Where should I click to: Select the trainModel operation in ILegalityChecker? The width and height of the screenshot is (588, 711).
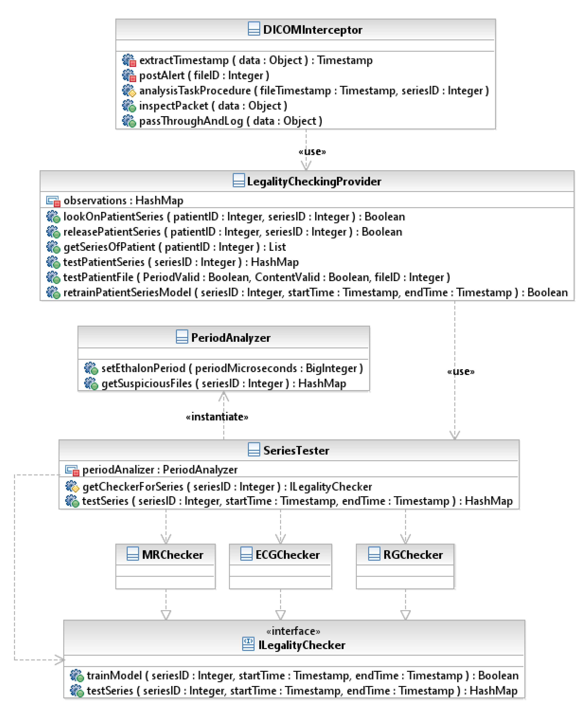tap(302, 675)
